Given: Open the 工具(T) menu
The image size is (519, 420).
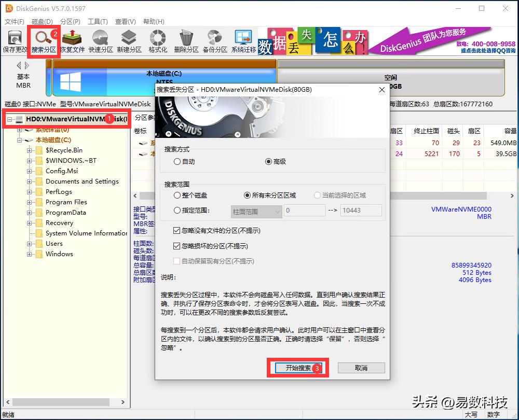Looking at the screenshot, I should point(98,22).
